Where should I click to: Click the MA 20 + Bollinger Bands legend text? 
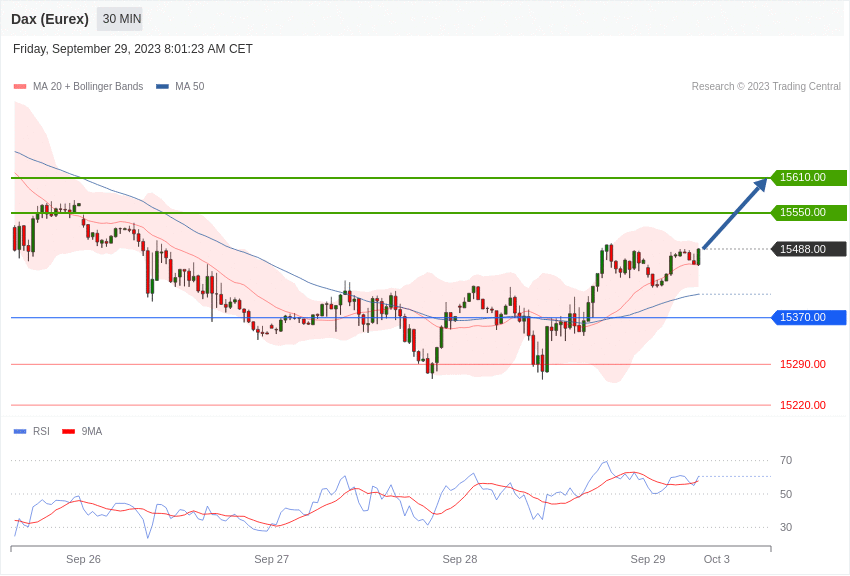pos(88,87)
